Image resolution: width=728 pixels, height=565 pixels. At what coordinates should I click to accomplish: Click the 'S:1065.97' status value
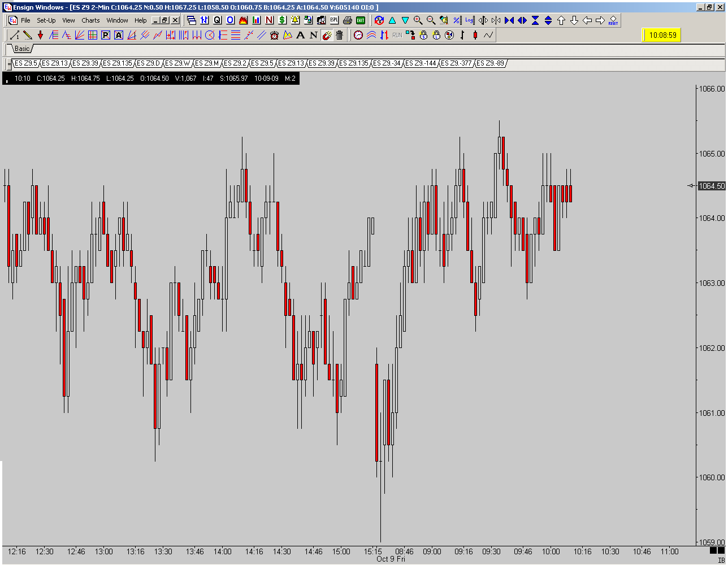[x=234, y=79]
